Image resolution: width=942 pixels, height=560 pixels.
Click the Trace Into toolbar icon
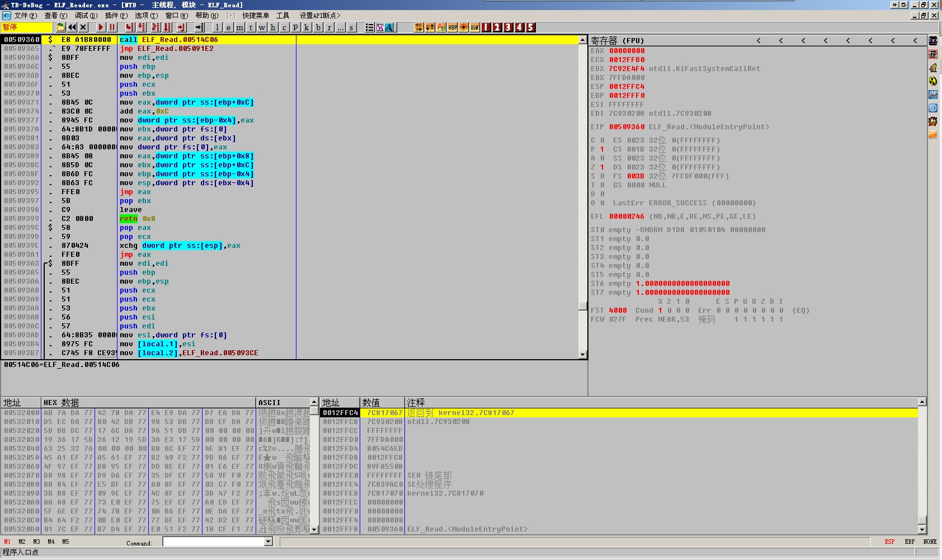coord(156,27)
